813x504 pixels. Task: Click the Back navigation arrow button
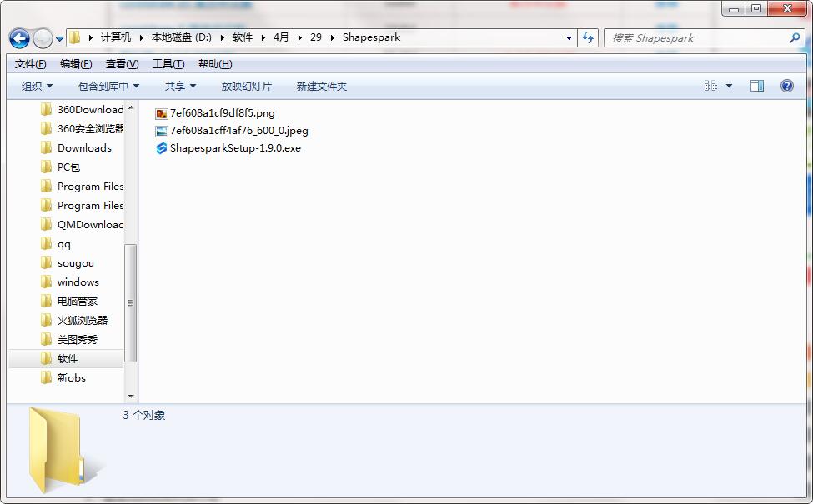point(19,38)
